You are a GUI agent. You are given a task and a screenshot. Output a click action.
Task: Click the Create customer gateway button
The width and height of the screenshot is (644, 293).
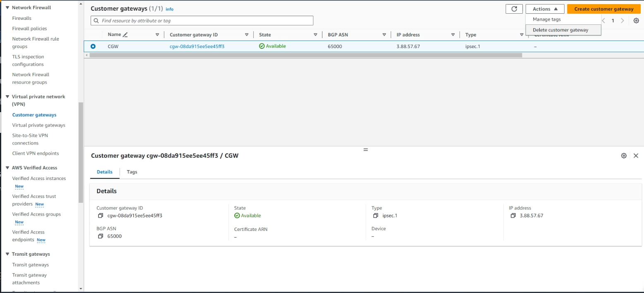coord(603,9)
